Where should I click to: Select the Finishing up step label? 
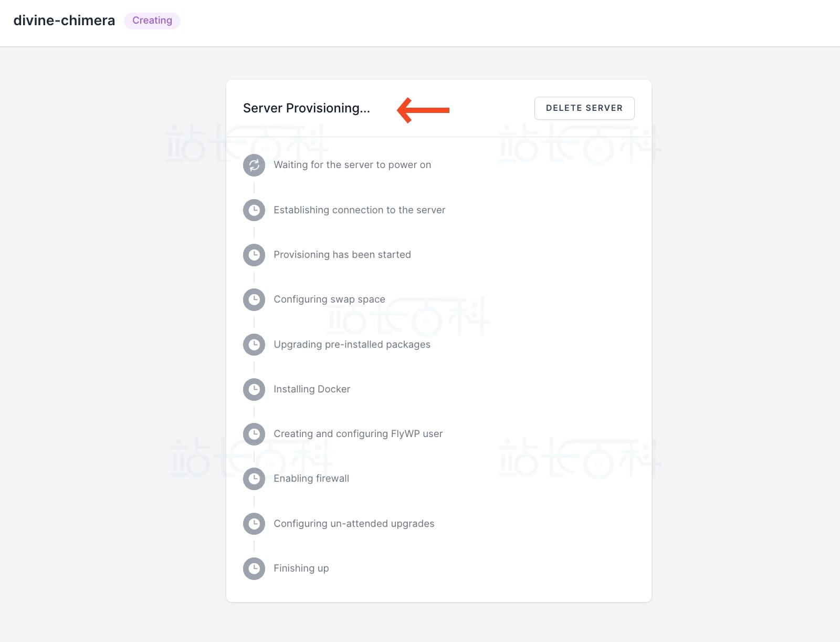tap(301, 568)
